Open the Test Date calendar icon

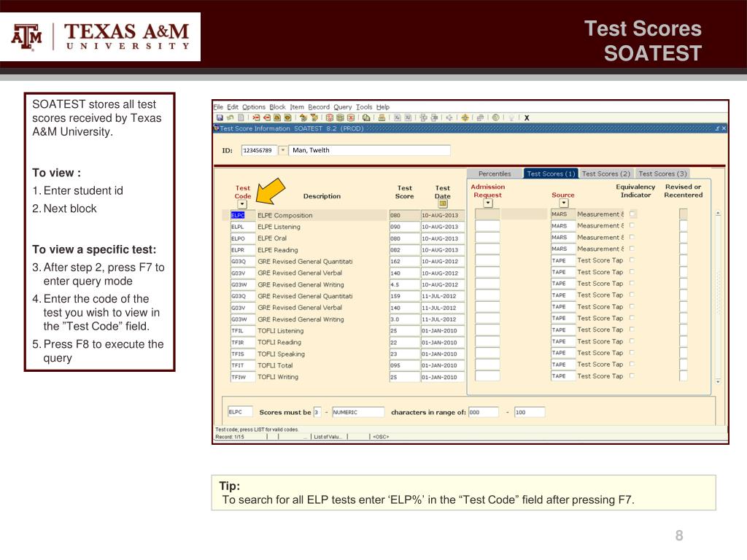443,204
